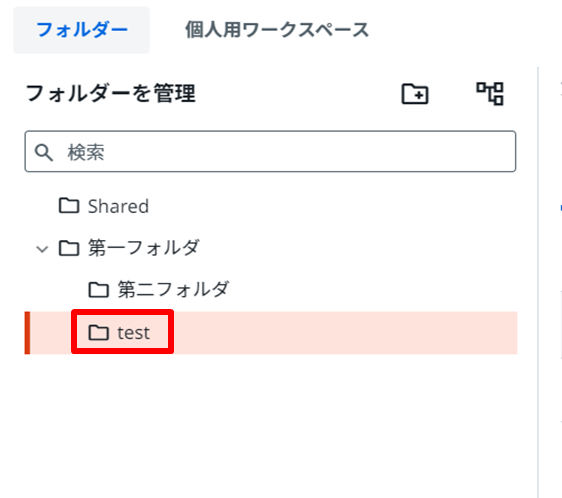Click the フォルダーを管理 heading
The width and height of the screenshot is (562, 498).
(x=111, y=94)
